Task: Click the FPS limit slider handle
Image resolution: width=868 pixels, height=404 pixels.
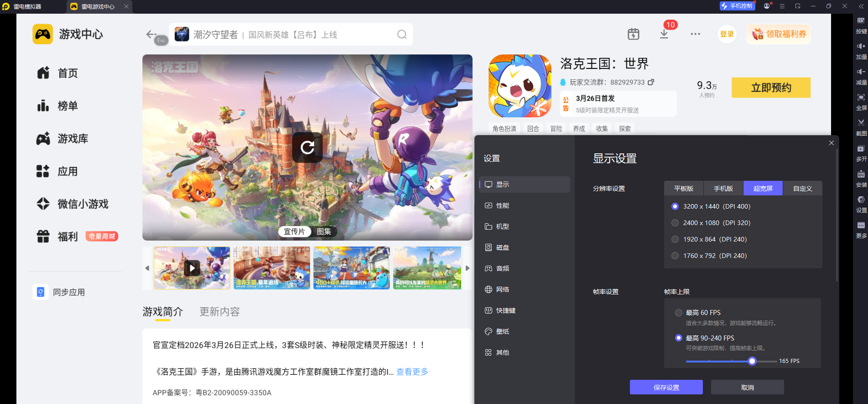Action: click(752, 361)
